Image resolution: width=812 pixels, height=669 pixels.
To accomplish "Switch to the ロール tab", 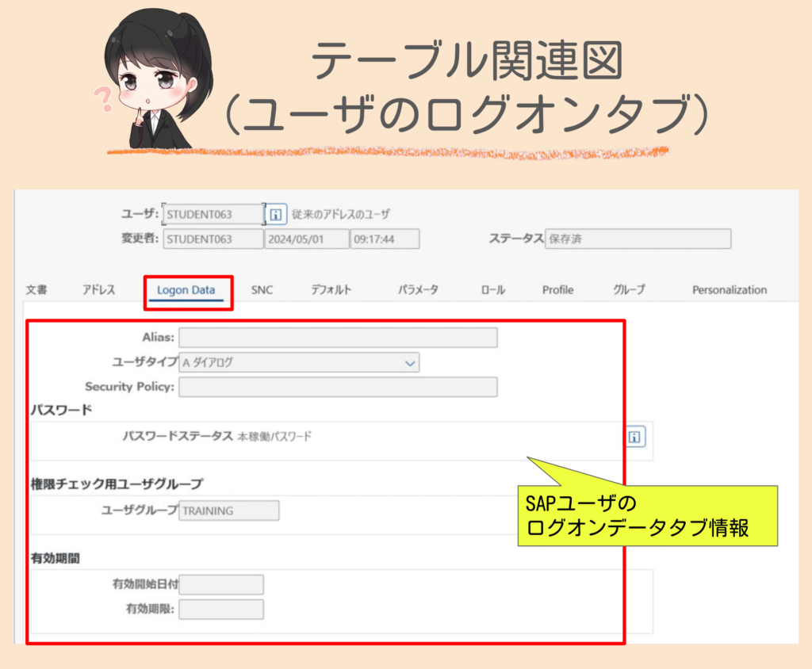I will tap(492, 290).
